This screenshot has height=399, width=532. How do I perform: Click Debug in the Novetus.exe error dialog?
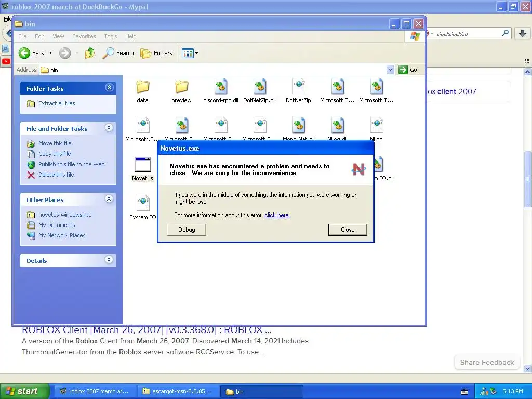[187, 230]
